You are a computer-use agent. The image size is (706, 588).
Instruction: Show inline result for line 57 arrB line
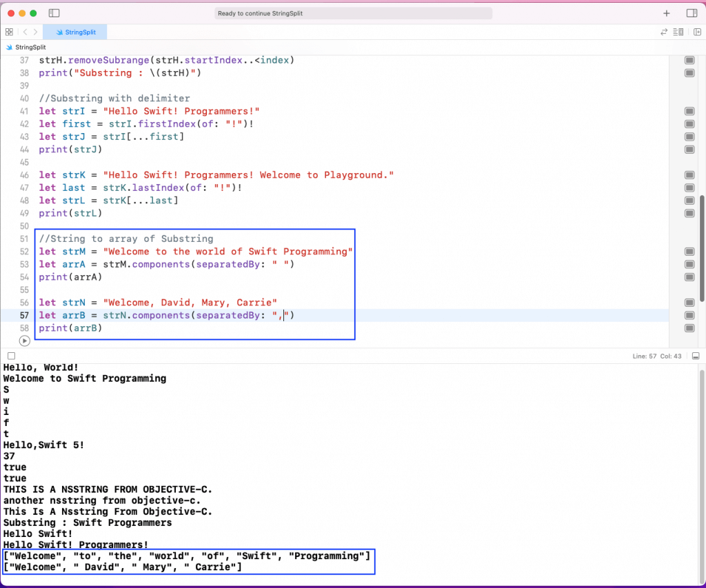tap(689, 315)
